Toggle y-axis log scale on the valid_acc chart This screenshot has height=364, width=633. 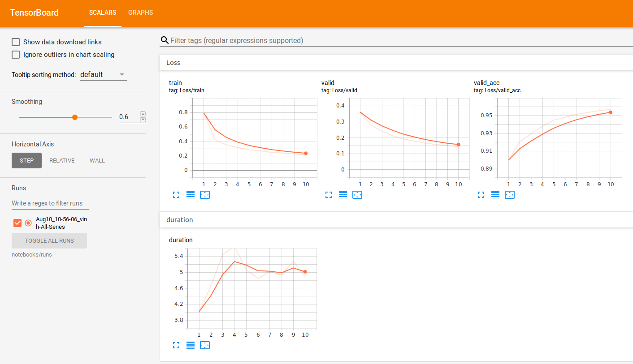point(495,195)
